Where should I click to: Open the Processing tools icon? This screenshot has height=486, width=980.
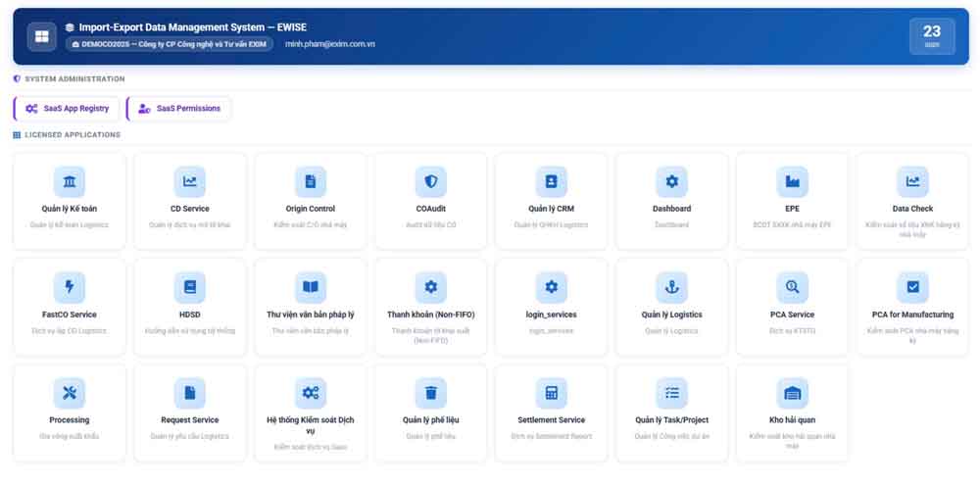tap(70, 393)
